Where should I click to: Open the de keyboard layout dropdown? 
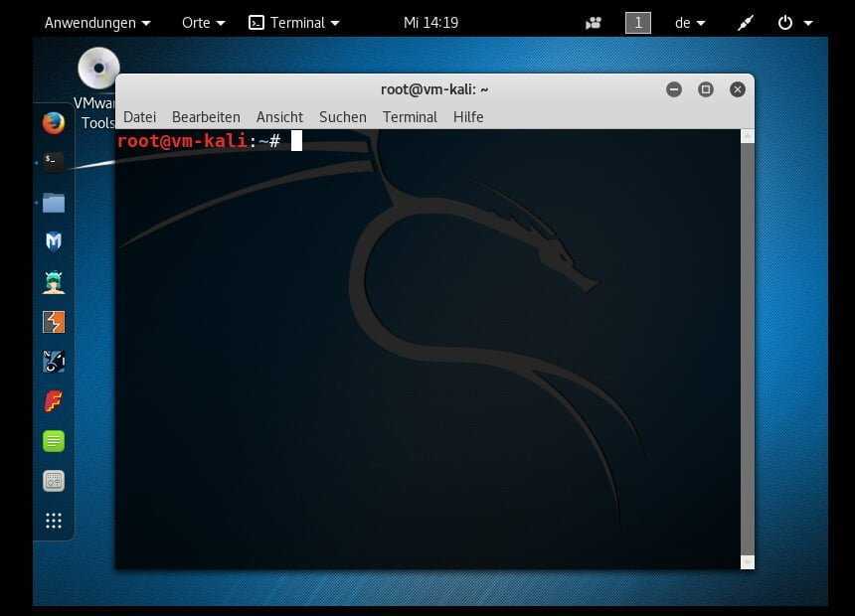(690, 23)
